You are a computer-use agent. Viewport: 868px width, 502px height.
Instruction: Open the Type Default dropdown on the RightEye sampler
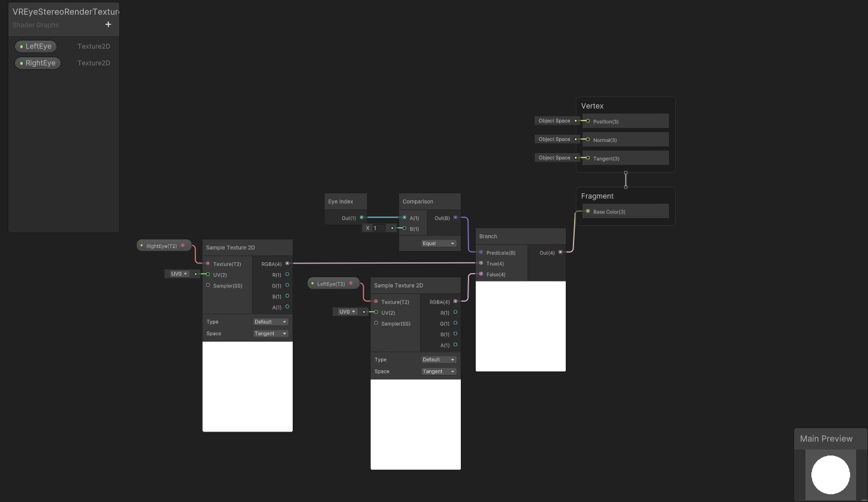point(271,322)
